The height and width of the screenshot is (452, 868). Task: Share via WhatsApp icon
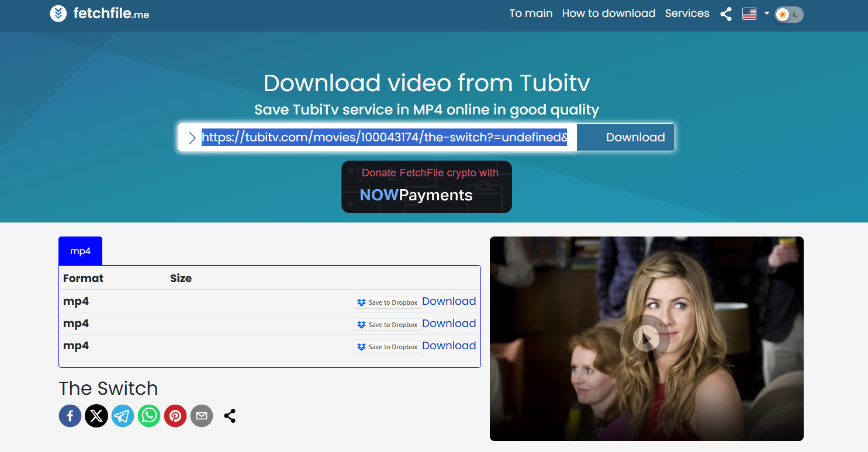click(x=149, y=416)
